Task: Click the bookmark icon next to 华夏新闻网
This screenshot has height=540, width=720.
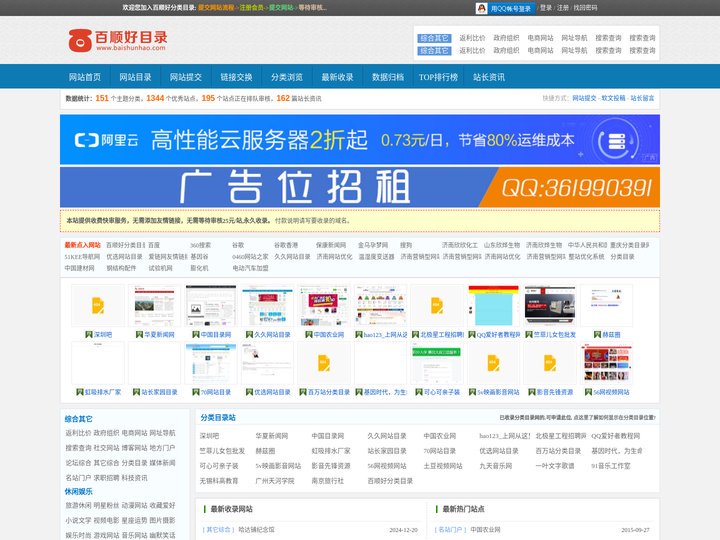Action: [139, 334]
